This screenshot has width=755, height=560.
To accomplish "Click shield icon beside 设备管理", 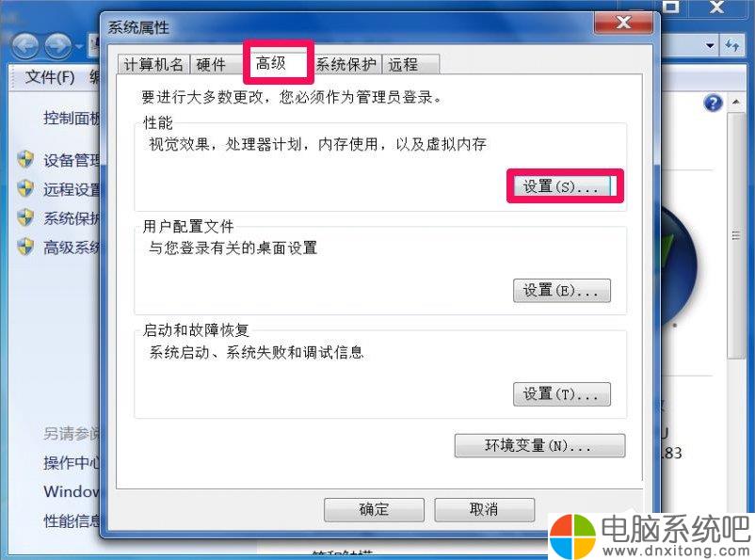I will coord(25,159).
